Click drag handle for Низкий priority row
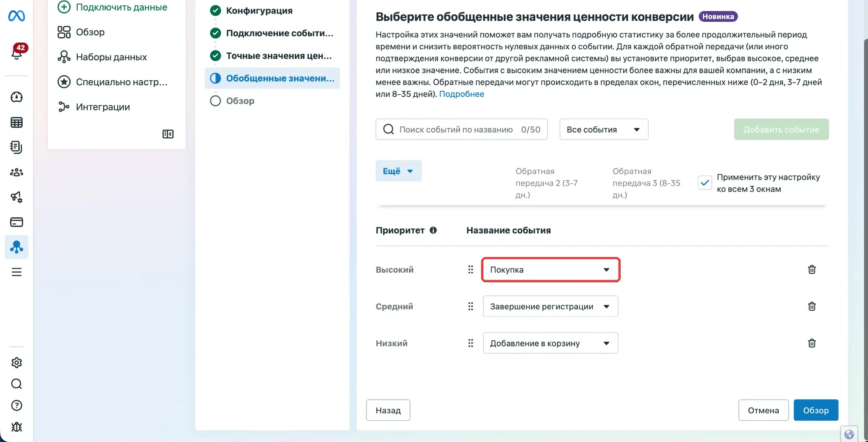Viewport: 868px width, 442px height. click(x=471, y=343)
